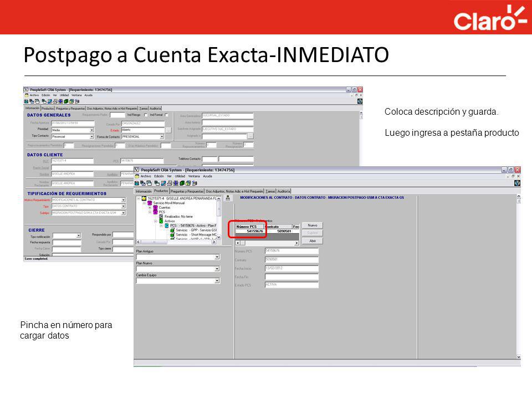Switch to Auditoría tab in front window
This screenshot has width=532, height=399.
284,191
